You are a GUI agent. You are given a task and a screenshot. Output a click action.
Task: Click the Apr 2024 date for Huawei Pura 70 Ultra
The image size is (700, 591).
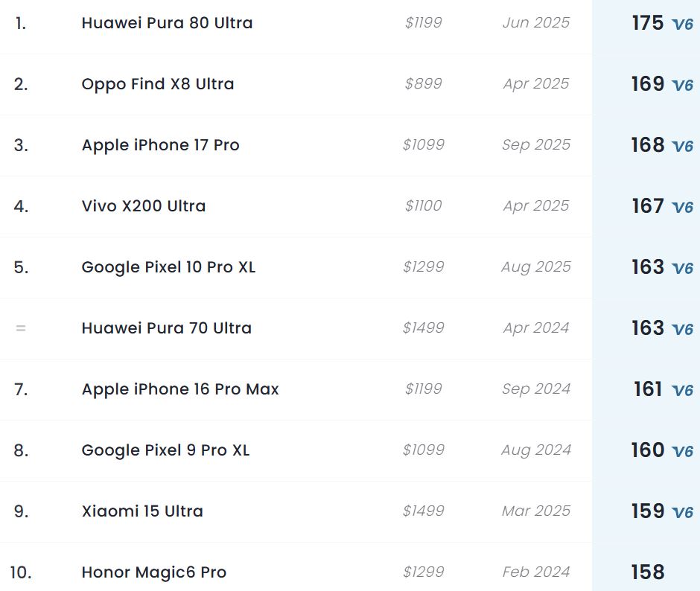coord(535,328)
